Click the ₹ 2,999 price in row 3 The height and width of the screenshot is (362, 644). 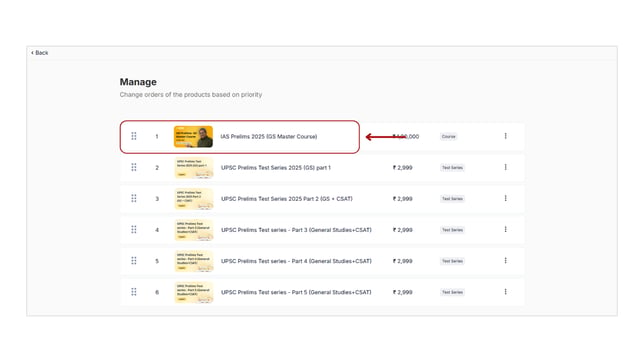(x=402, y=199)
